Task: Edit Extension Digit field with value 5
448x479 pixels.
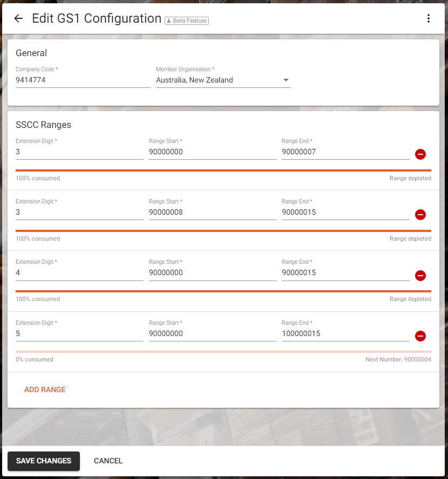Action: [79, 333]
